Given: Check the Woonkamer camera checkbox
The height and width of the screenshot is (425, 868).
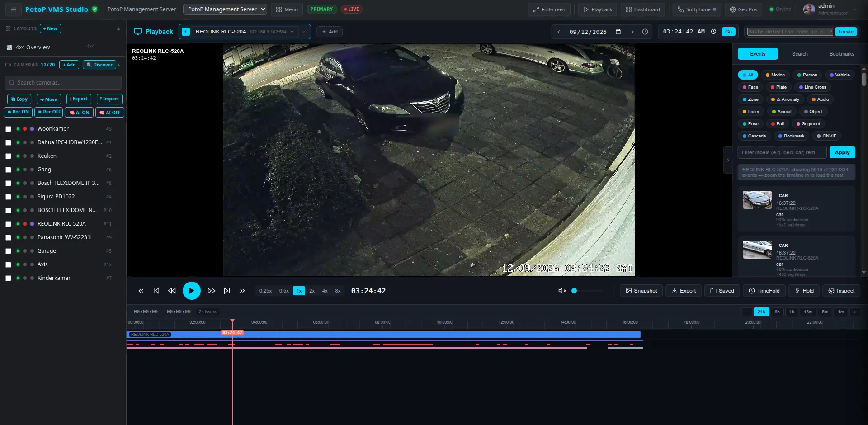Looking at the screenshot, I should coord(8,129).
